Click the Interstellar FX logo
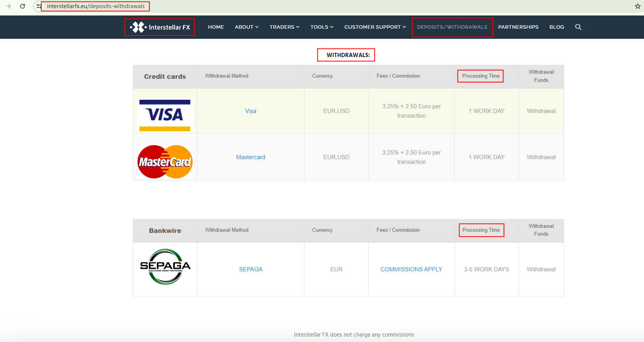Screen dimensions: 644x342 pyautogui.click(x=160, y=27)
